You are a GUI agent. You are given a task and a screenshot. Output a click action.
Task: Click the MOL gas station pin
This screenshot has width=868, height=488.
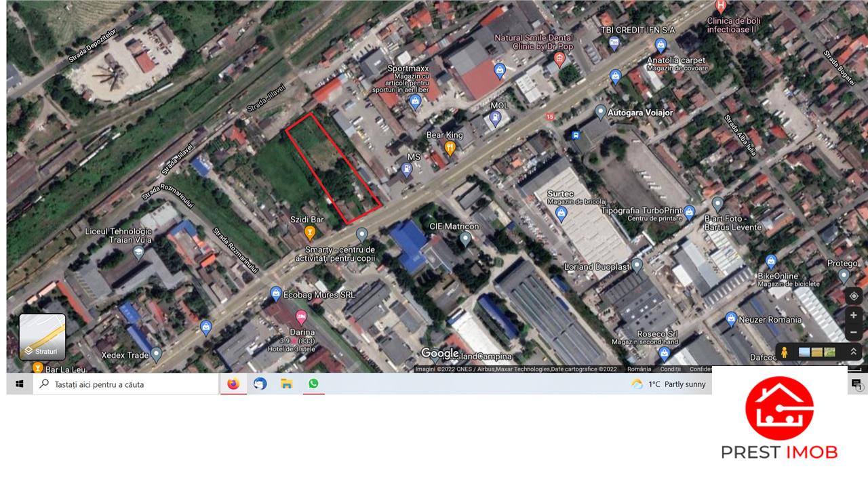pyautogui.click(x=496, y=118)
